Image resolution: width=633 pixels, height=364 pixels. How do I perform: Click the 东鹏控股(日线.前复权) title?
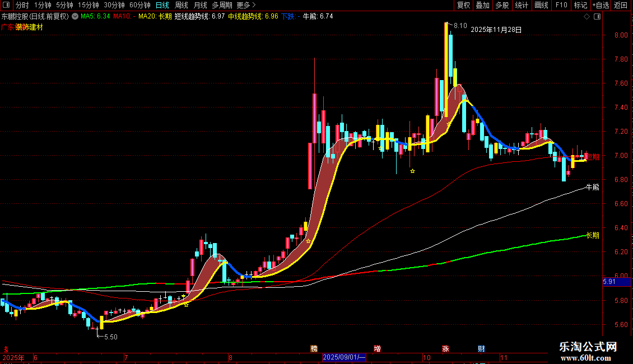point(35,17)
